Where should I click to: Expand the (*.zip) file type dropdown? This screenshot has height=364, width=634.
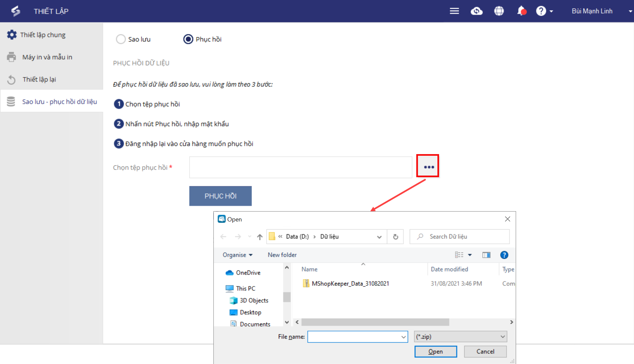click(460, 337)
